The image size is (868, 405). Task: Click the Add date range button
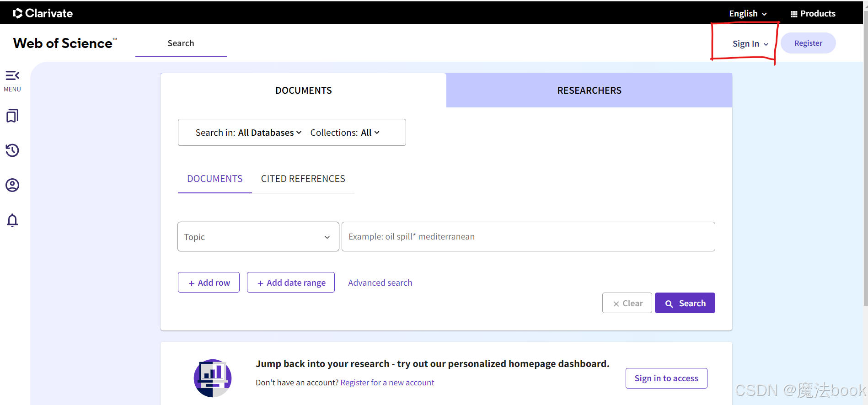tap(291, 282)
